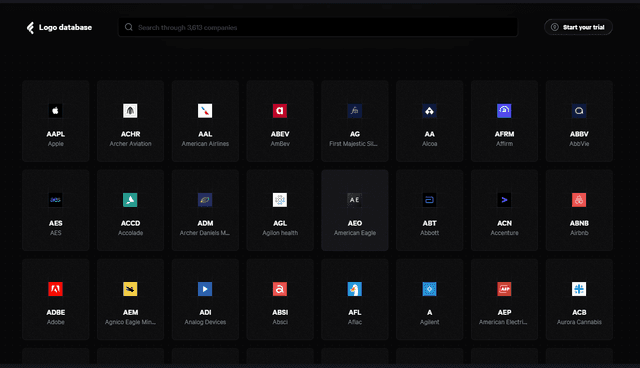Select the American Airlines logo icon

(x=205, y=111)
